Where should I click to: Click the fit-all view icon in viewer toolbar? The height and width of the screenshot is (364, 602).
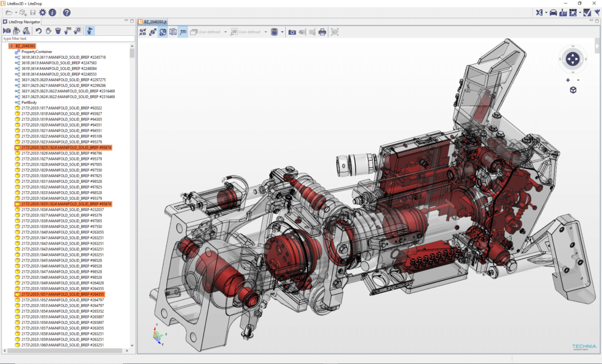click(335, 32)
